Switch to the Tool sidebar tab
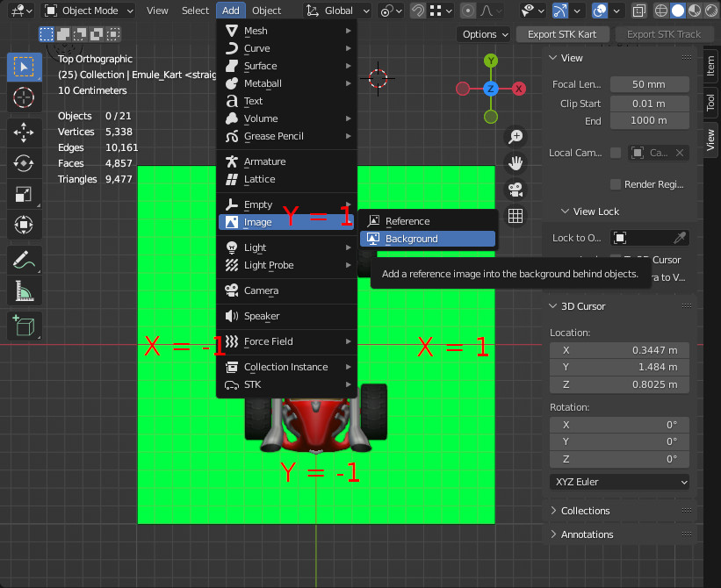 (710, 102)
